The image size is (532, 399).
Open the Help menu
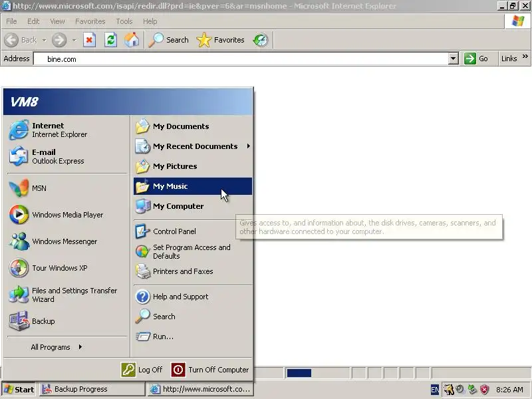pos(150,21)
